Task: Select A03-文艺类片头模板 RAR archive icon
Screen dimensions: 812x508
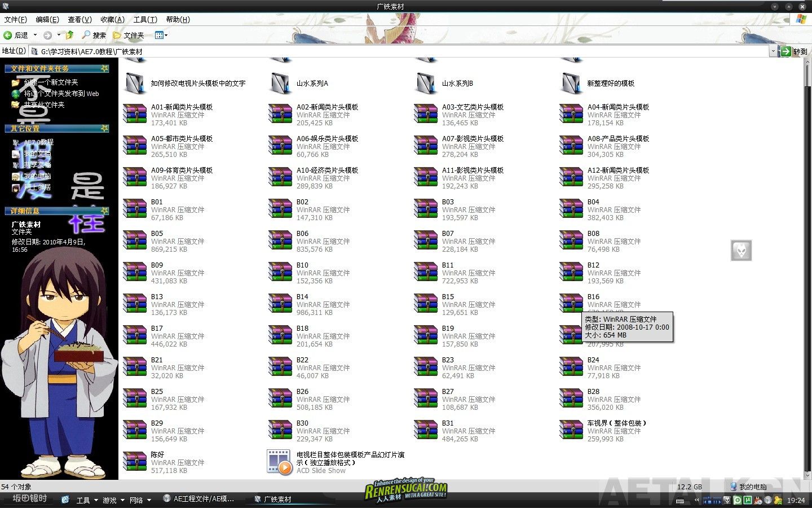Action: pyautogui.click(x=426, y=113)
